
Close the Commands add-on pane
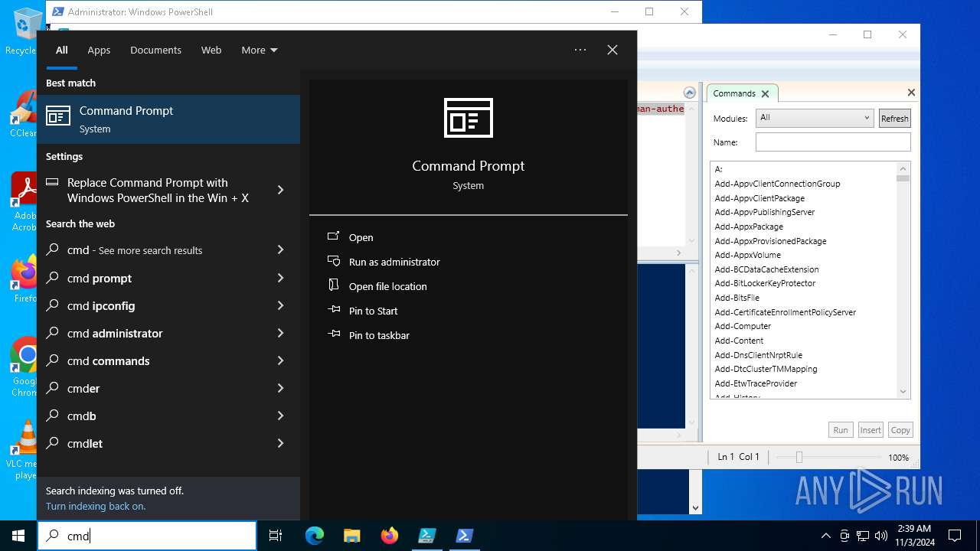tap(911, 93)
